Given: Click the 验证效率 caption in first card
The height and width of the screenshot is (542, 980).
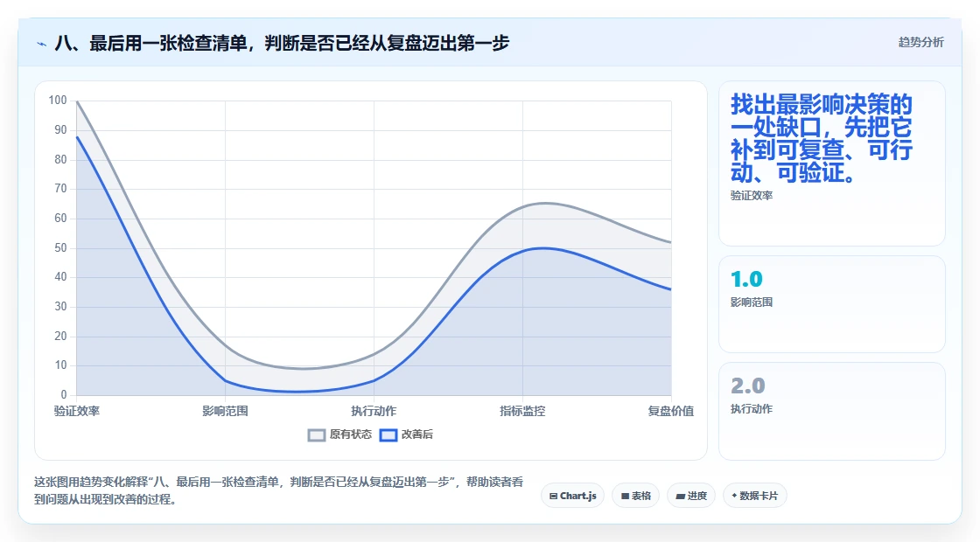Looking at the screenshot, I should tap(752, 196).
